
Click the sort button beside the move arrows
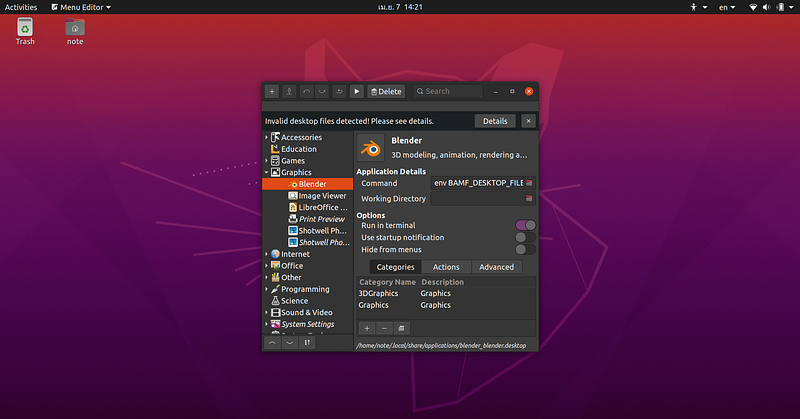[x=307, y=343]
